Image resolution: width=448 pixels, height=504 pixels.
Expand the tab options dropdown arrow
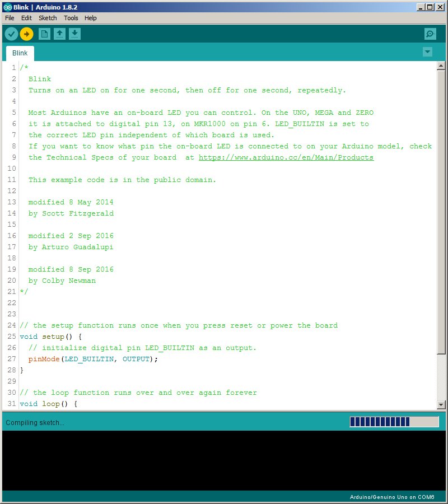[x=428, y=52]
